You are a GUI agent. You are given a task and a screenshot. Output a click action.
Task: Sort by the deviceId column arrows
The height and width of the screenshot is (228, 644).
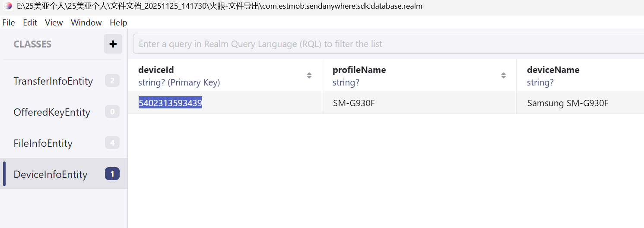coord(309,76)
